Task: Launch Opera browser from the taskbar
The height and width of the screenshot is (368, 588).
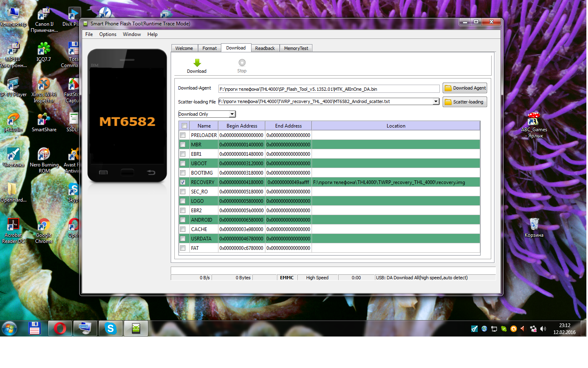Action: [60, 328]
